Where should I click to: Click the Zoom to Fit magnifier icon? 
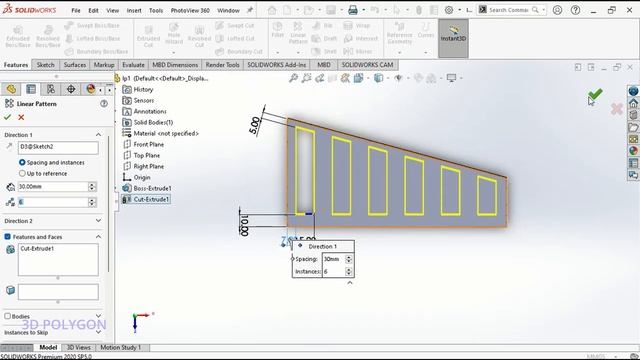click(x=293, y=78)
